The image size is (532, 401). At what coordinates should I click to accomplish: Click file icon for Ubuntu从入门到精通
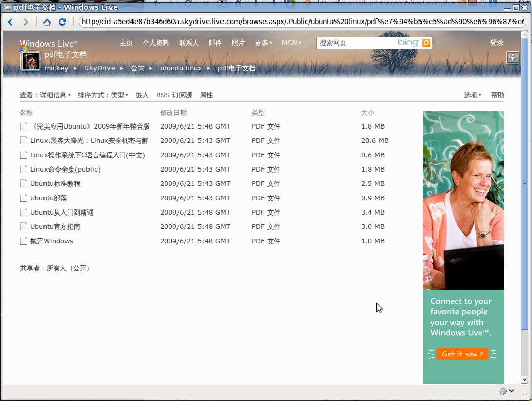click(x=24, y=212)
